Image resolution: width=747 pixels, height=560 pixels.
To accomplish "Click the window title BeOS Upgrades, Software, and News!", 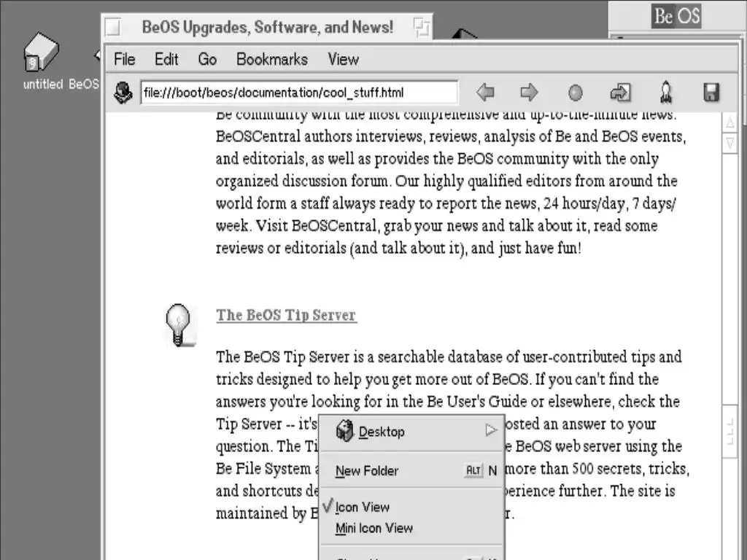I will tap(267, 27).
